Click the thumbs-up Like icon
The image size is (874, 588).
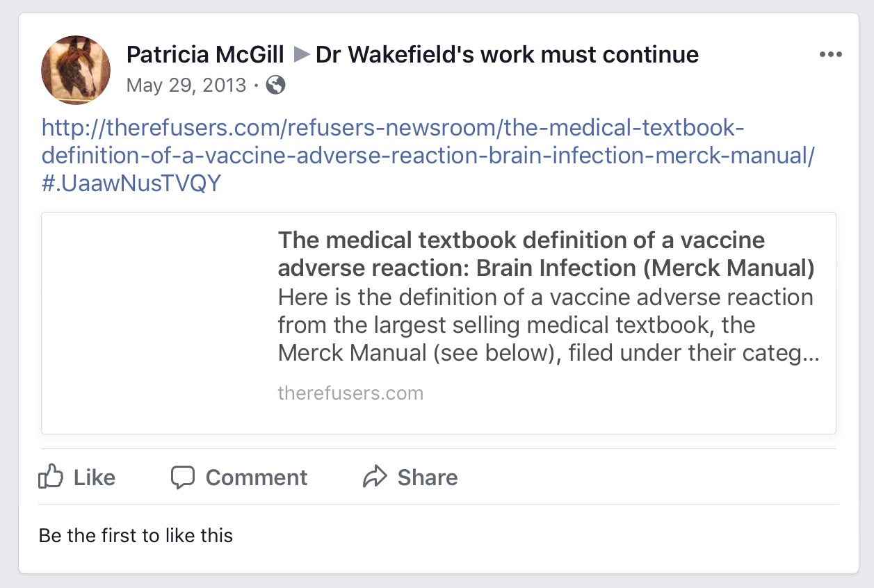pos(51,477)
